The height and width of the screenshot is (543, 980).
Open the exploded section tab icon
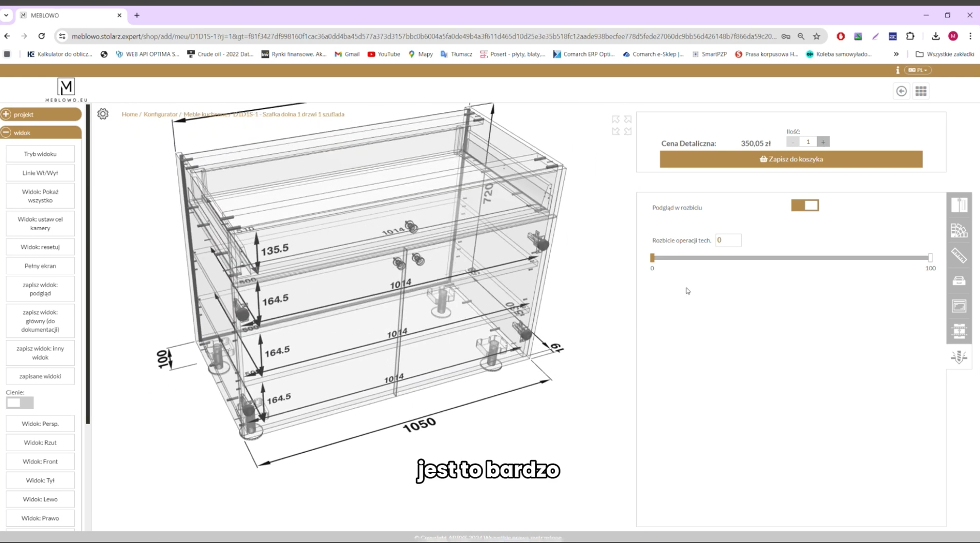tap(959, 331)
